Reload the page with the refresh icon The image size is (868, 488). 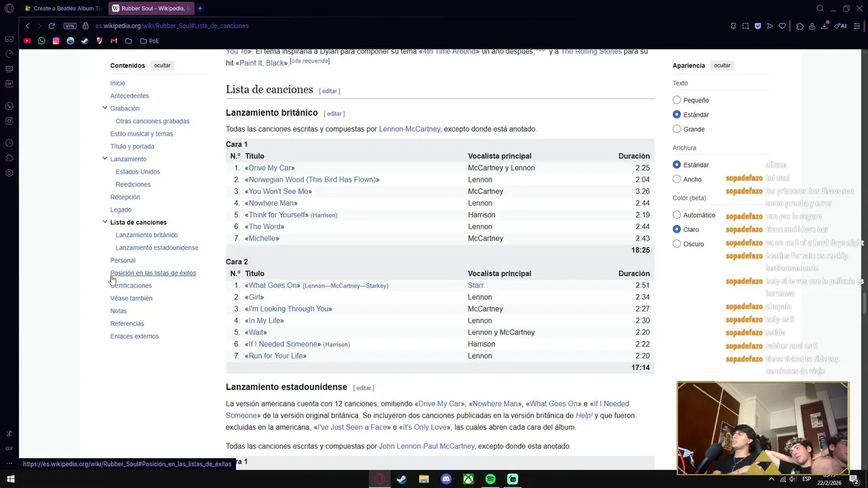coord(52,26)
